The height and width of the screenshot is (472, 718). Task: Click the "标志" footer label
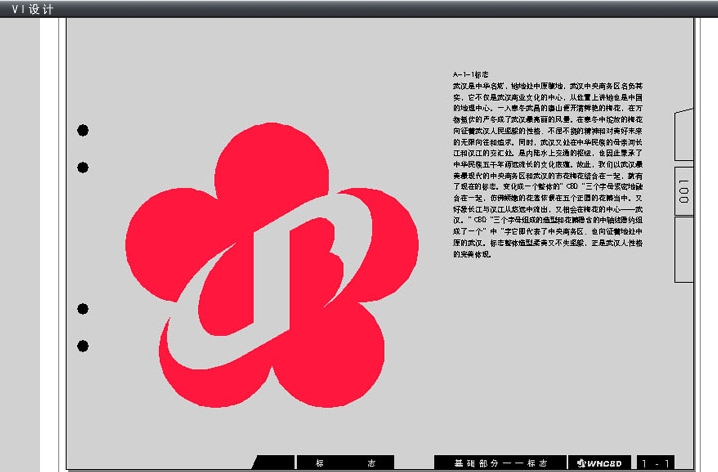(345, 463)
